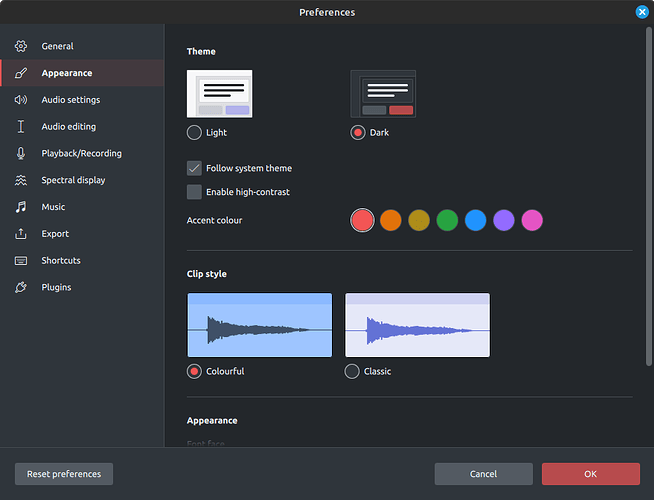
Task: Click the Audio editing cursor icon
Action: pos(21,126)
